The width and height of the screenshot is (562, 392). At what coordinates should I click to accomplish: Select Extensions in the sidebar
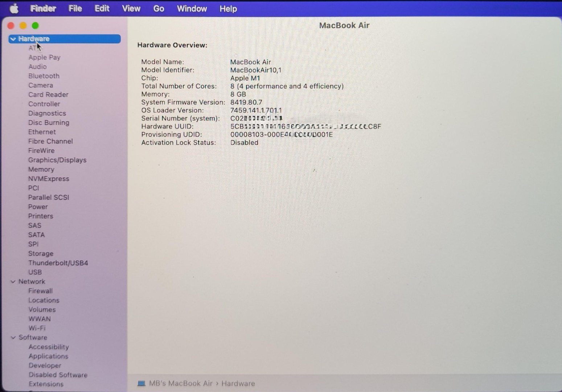pyautogui.click(x=46, y=384)
